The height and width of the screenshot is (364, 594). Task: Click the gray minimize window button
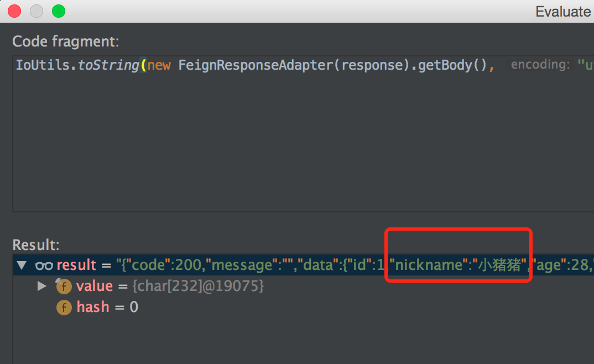pyautogui.click(x=37, y=11)
